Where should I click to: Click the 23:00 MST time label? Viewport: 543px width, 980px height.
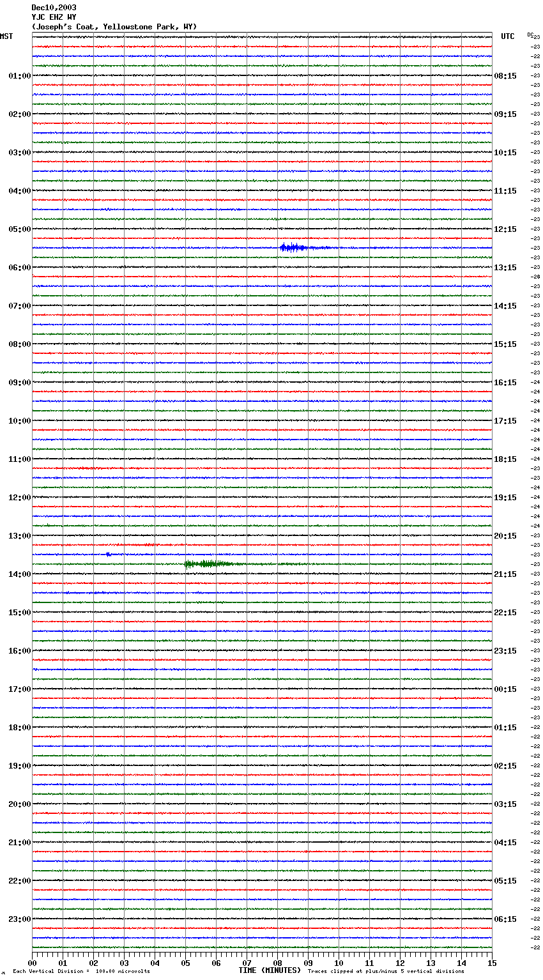pyautogui.click(x=20, y=919)
